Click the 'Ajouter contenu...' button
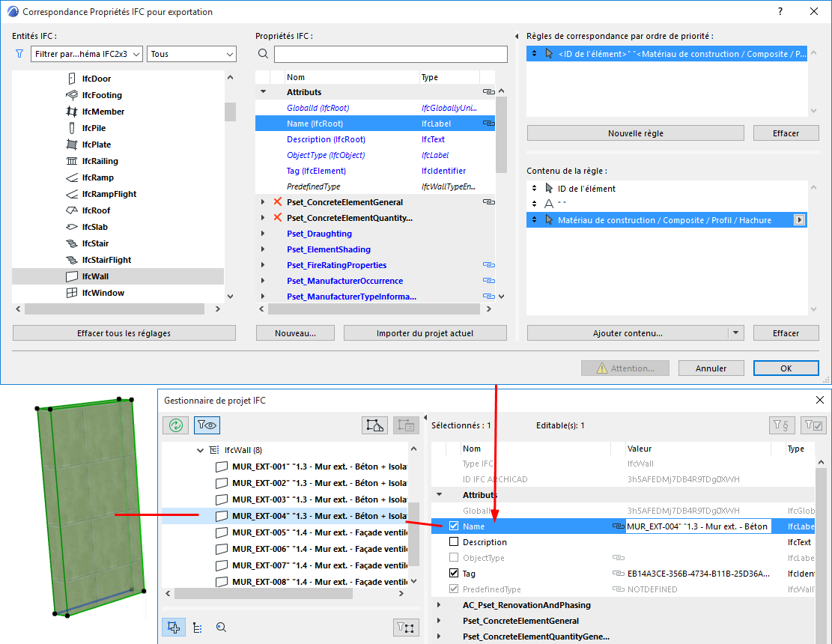This screenshot has height=644, width=832. pyautogui.click(x=628, y=333)
